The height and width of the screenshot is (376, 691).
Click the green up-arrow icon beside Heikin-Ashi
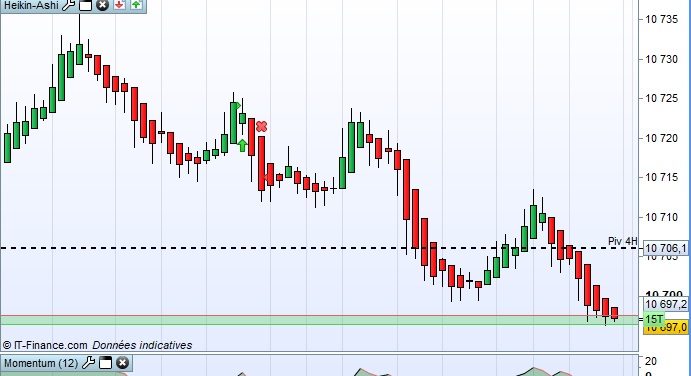(136, 5)
